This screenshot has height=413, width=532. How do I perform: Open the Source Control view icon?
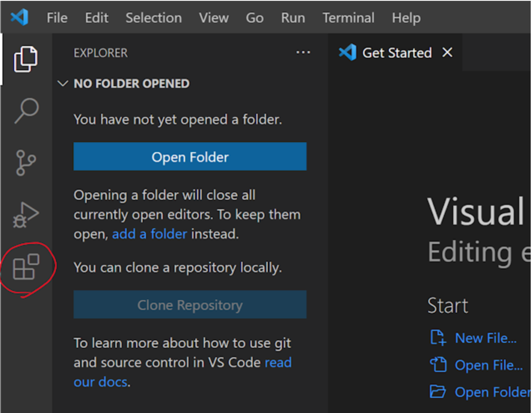point(26,163)
